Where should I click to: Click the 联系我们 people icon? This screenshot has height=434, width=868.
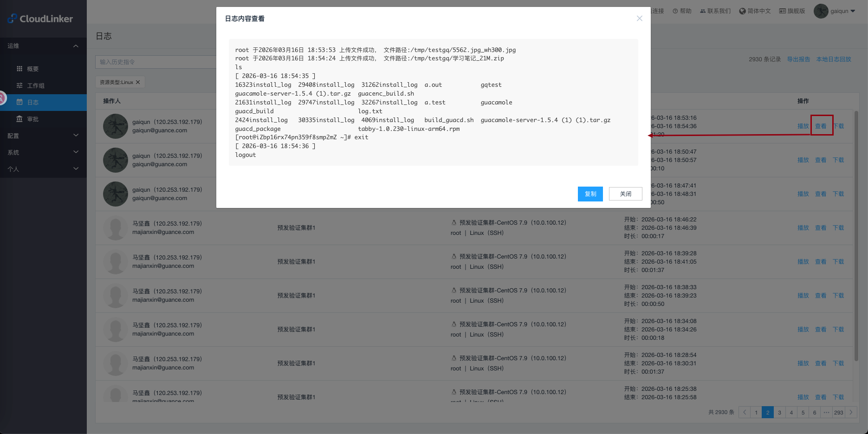[703, 11]
